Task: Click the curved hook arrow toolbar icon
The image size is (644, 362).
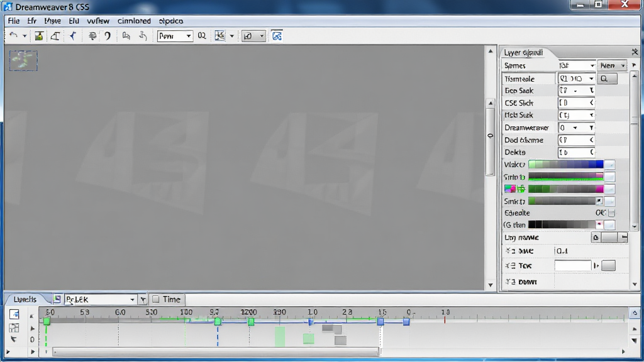Action: [108, 36]
